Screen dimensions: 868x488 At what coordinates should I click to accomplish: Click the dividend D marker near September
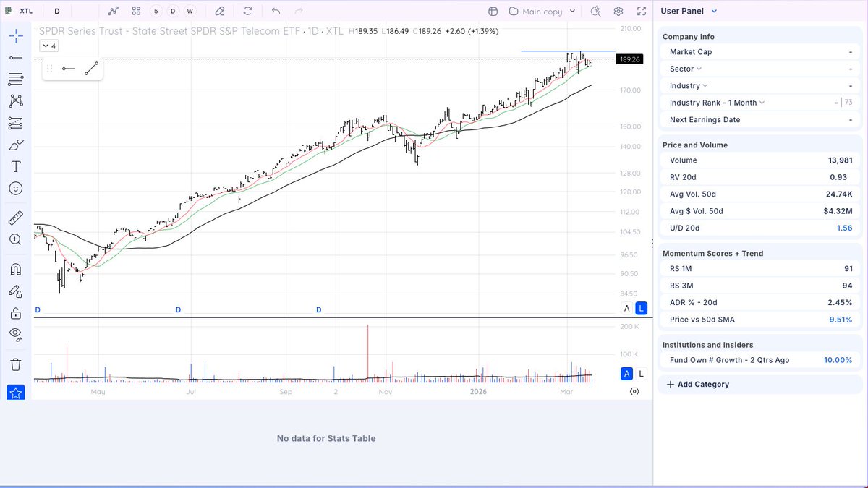[x=319, y=309]
